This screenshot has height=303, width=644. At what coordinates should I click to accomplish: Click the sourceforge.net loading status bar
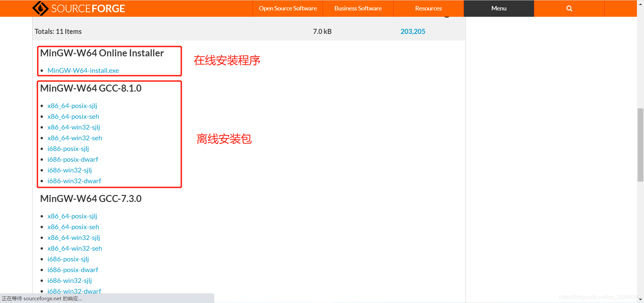pyautogui.click(x=107, y=298)
